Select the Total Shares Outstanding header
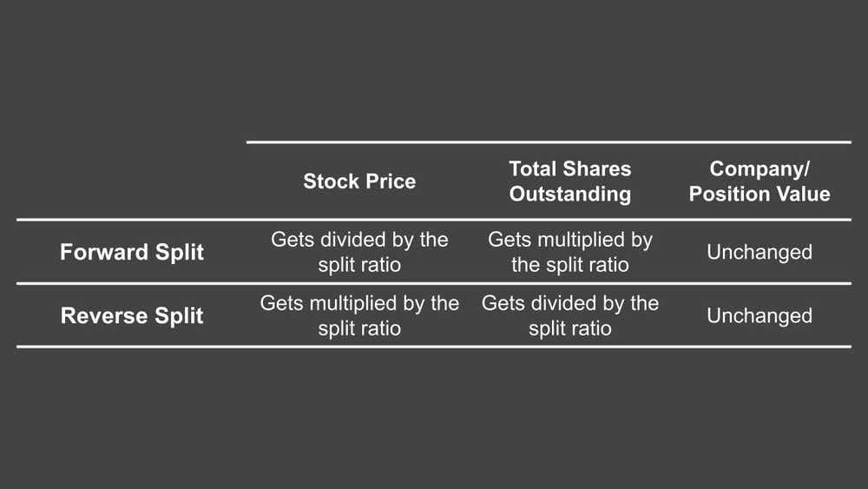The height and width of the screenshot is (489, 868). (x=569, y=182)
